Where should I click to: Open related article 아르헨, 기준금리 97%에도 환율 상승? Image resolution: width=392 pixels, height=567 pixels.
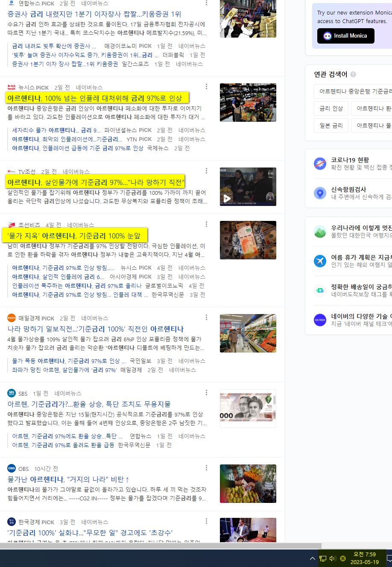coord(67,436)
